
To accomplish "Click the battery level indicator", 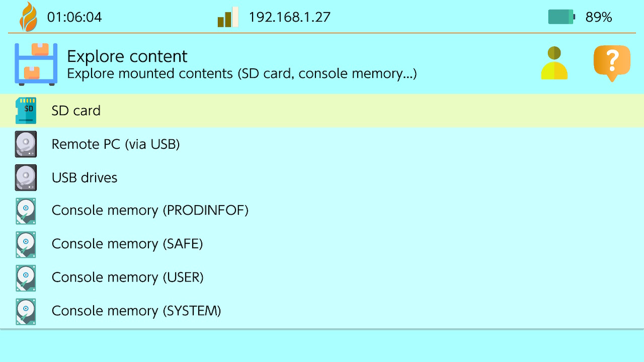I will point(561,17).
